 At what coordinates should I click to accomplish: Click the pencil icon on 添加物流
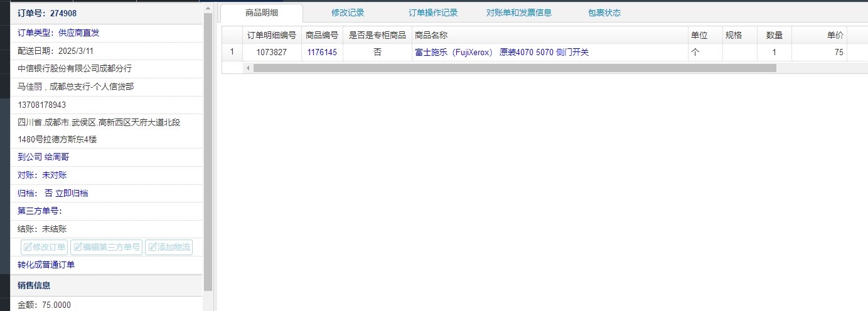click(x=152, y=247)
